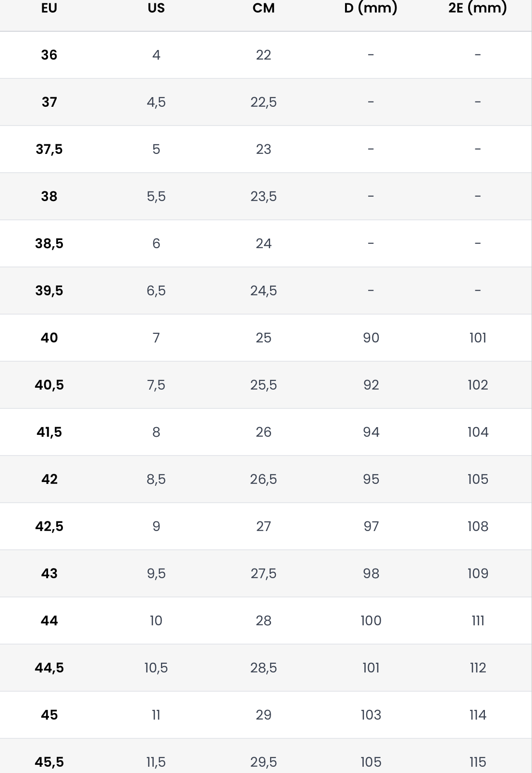Select the 24 CM value
Viewport: 532px width, 773px height.
(x=263, y=243)
